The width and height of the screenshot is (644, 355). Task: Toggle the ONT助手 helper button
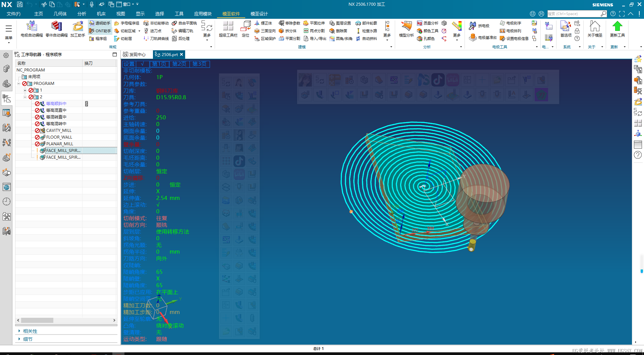click(x=100, y=31)
